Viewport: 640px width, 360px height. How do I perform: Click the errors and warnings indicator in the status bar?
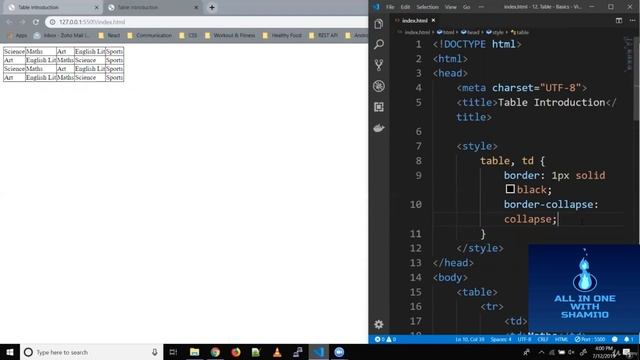(x=385, y=339)
